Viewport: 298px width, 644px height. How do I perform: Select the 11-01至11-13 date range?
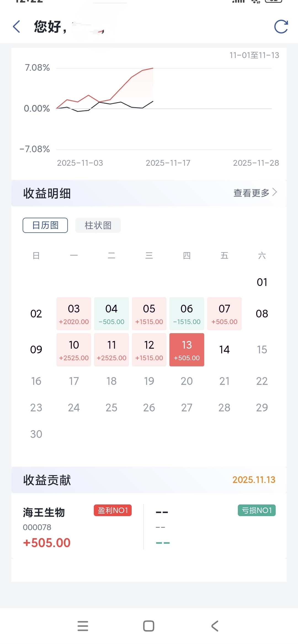pyautogui.click(x=254, y=55)
